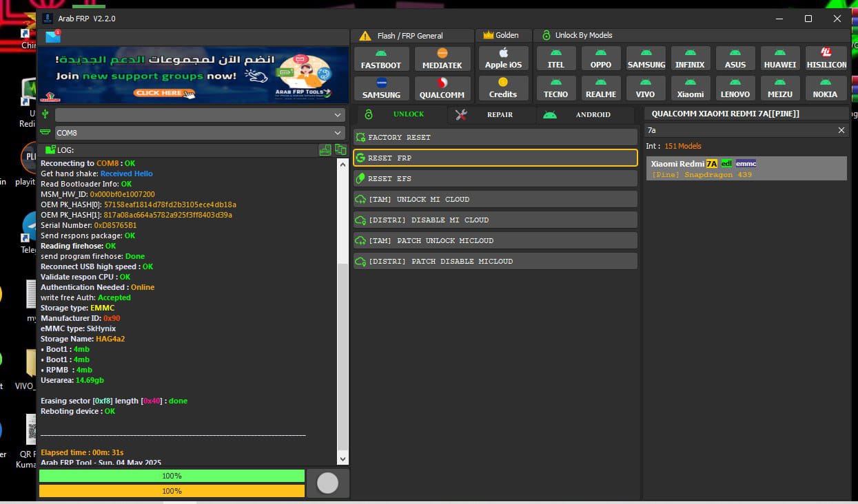Screen dimensions: 858x504
Task: Open the COM8 port dropdown
Action: (200, 133)
